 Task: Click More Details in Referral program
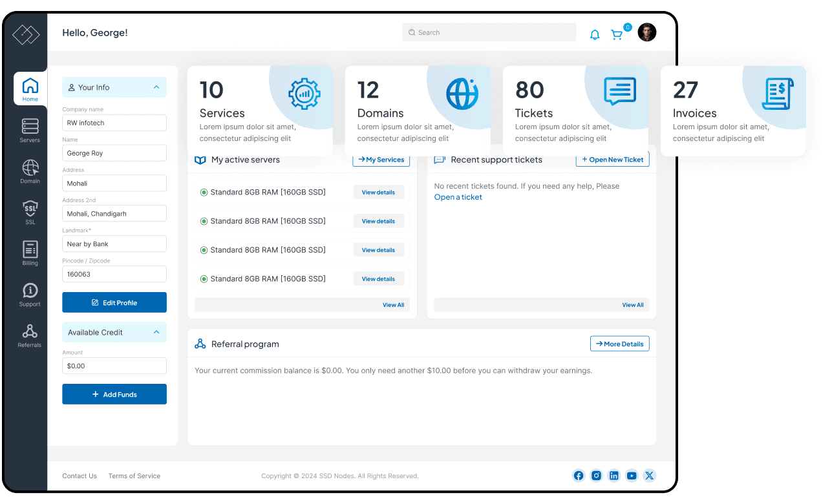click(x=620, y=344)
